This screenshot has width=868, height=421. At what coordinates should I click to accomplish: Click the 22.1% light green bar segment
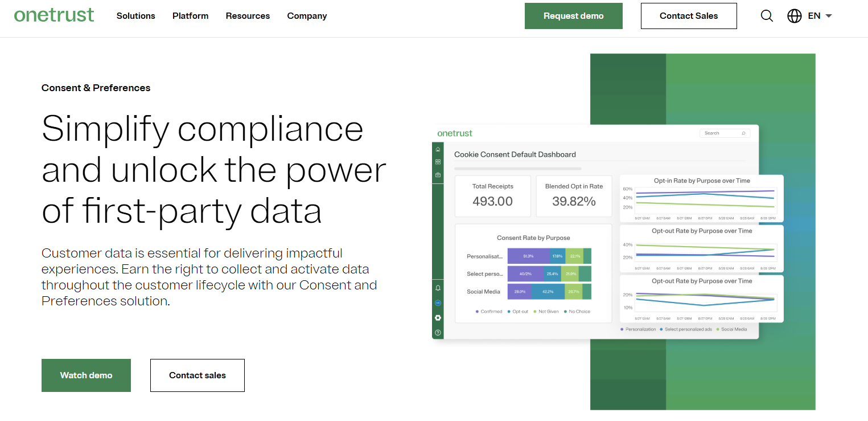point(574,256)
